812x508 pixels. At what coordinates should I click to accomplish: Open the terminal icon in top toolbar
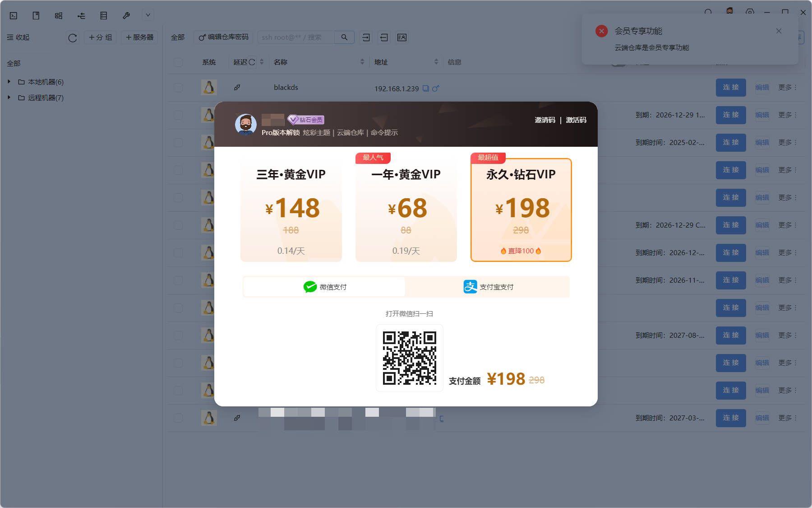point(14,16)
